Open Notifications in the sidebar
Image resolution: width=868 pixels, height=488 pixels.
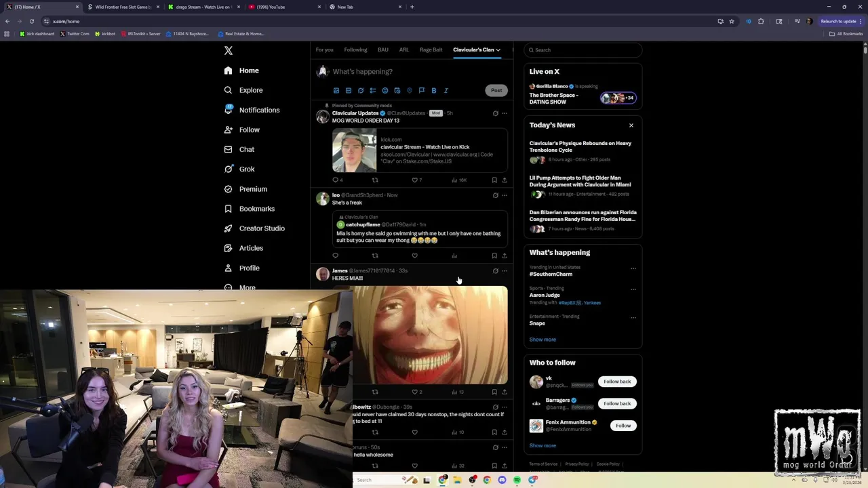click(252, 110)
